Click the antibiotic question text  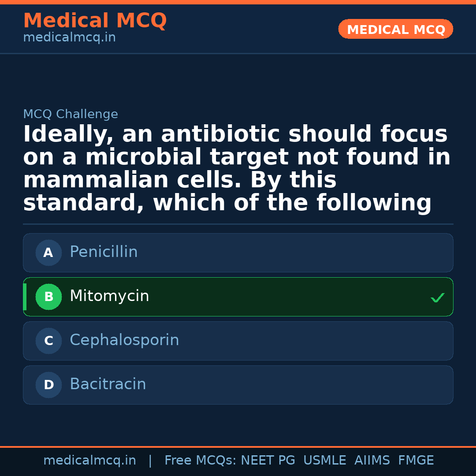[237, 169]
